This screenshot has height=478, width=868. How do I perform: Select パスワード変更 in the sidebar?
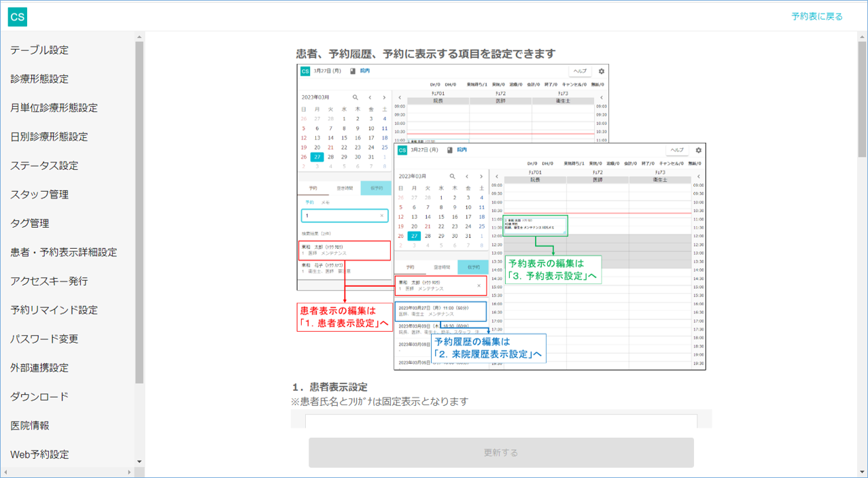(44, 339)
